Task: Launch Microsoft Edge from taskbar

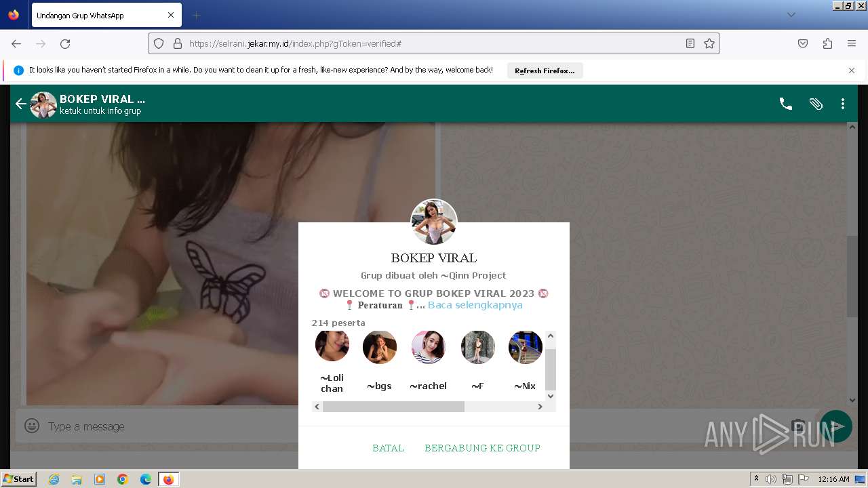Action: pyautogui.click(x=146, y=479)
